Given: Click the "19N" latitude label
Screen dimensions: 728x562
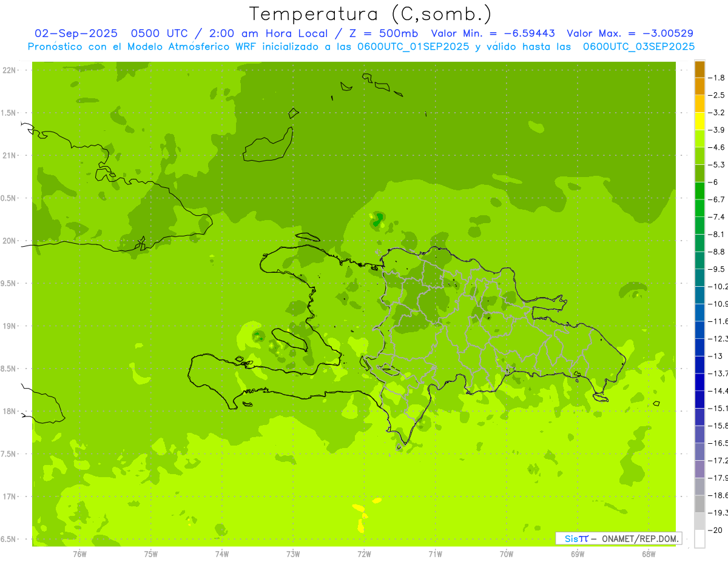Looking at the screenshot, I should [x=10, y=326].
